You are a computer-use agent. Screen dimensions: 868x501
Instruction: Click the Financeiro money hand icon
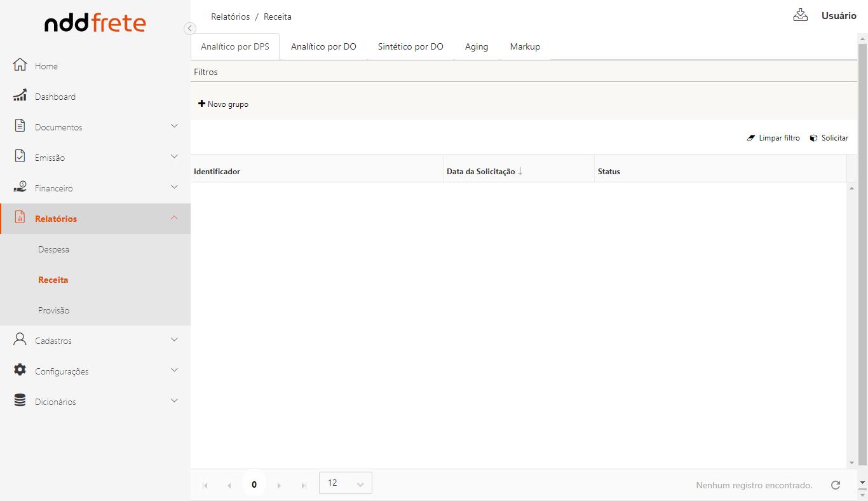point(20,188)
